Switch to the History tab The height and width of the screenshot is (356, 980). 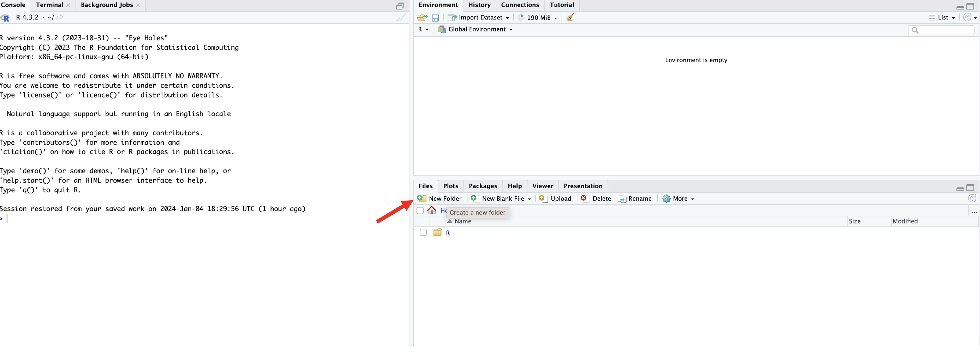(479, 5)
